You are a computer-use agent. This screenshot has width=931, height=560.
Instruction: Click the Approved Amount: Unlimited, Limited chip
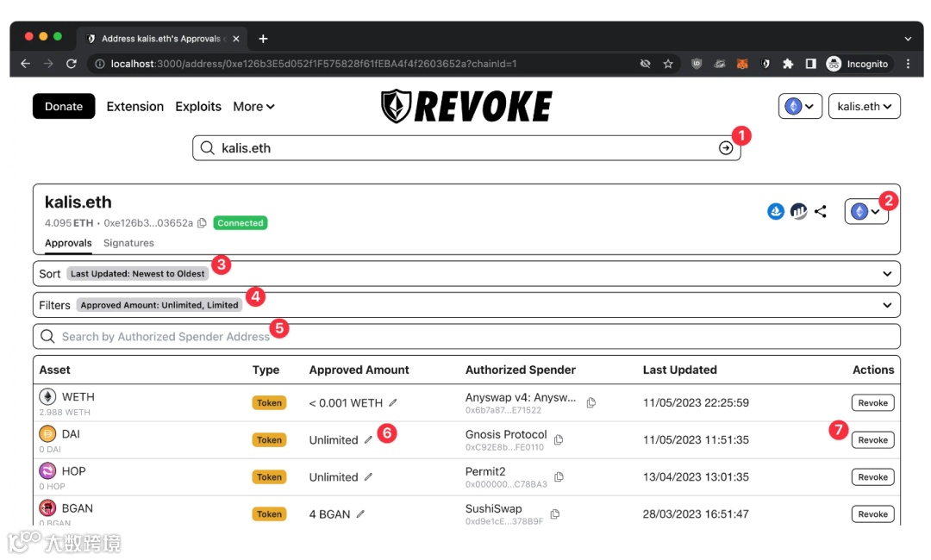[159, 305]
